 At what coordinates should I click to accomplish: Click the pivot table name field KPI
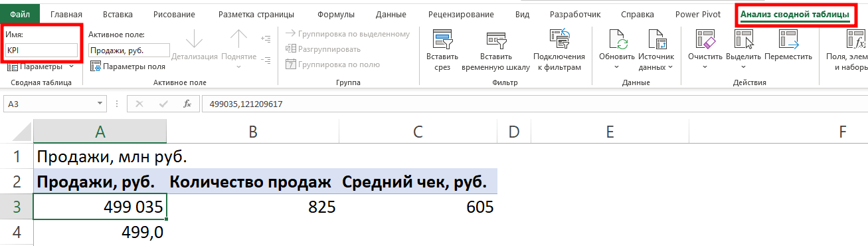[x=42, y=50]
